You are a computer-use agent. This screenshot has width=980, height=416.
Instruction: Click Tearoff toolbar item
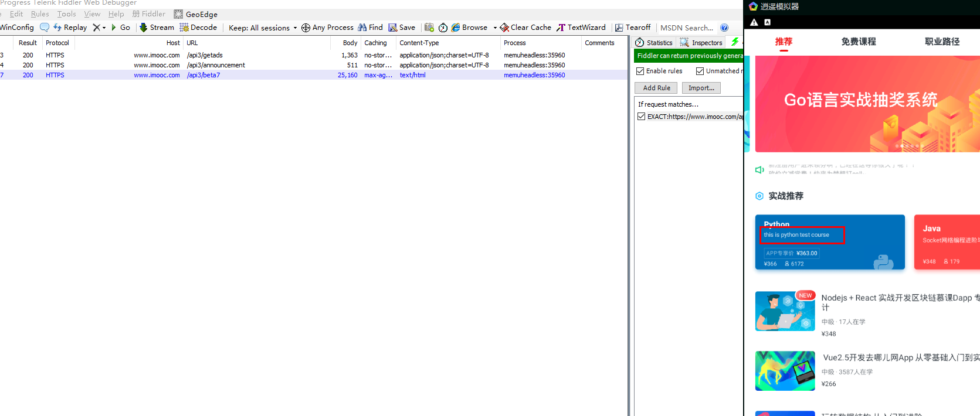(x=633, y=28)
